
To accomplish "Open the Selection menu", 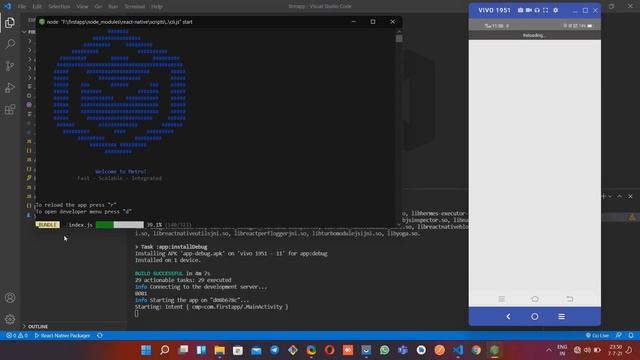I will 59,7.
